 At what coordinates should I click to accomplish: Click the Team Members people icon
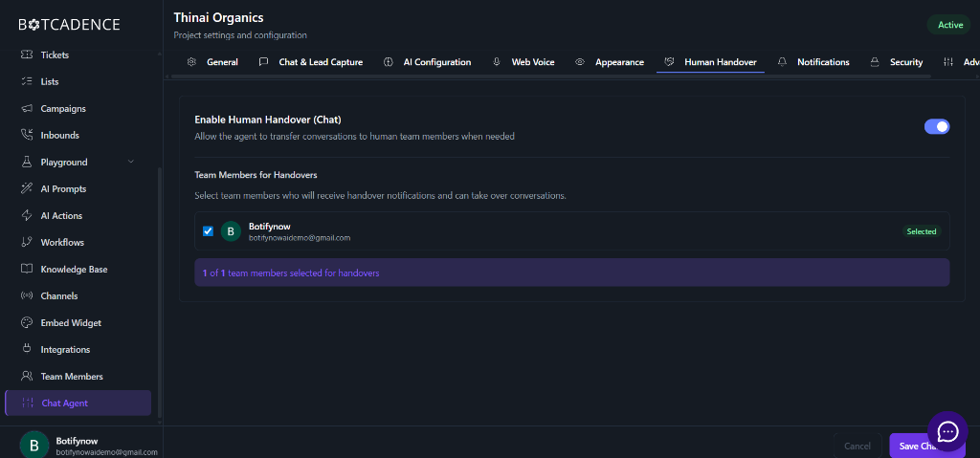tap(26, 377)
